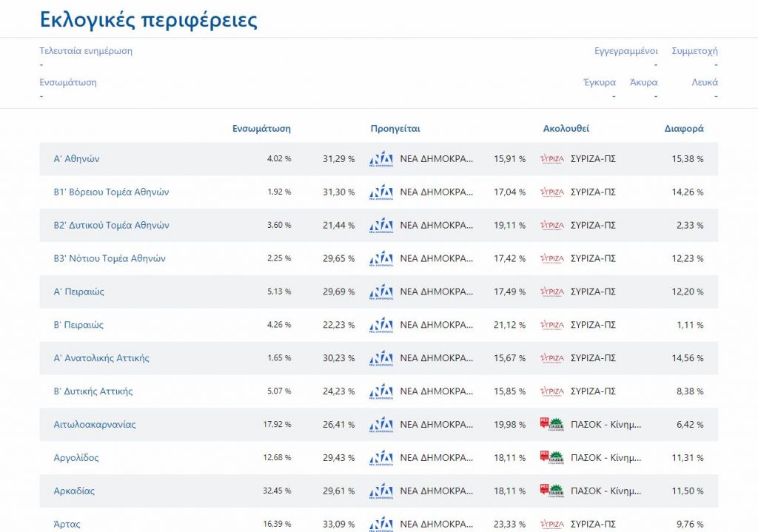Click the ΠΑΣΟΚ logo in Αργολίδος row
This screenshot has width=758, height=532.
tap(552, 458)
